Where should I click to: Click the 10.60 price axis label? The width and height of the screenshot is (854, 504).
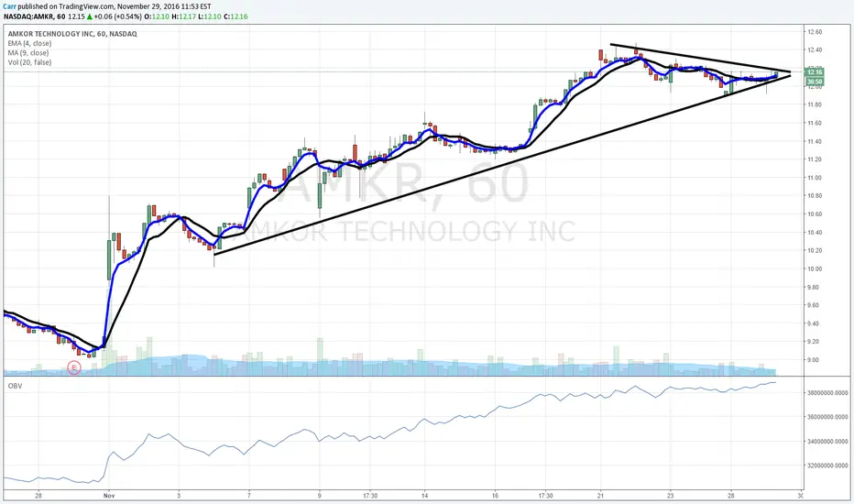[815, 214]
